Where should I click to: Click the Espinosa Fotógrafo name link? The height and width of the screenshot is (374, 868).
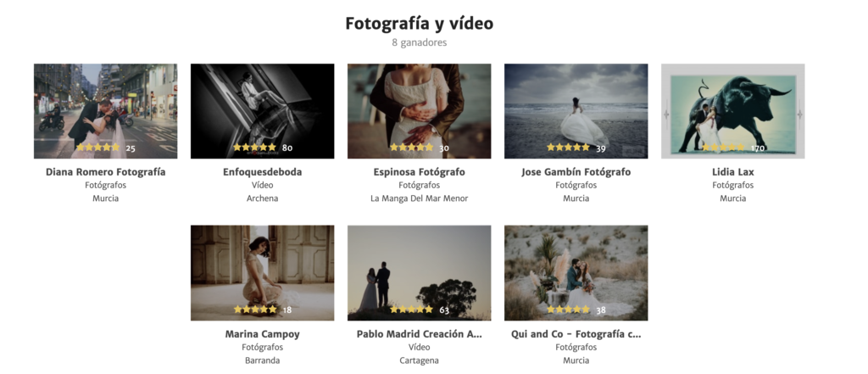[x=419, y=172]
